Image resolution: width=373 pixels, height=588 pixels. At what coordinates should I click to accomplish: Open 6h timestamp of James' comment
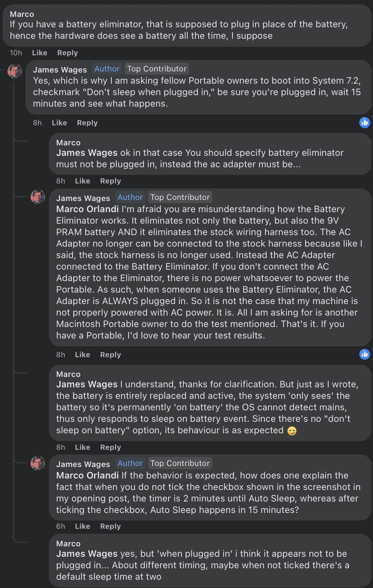click(x=61, y=526)
